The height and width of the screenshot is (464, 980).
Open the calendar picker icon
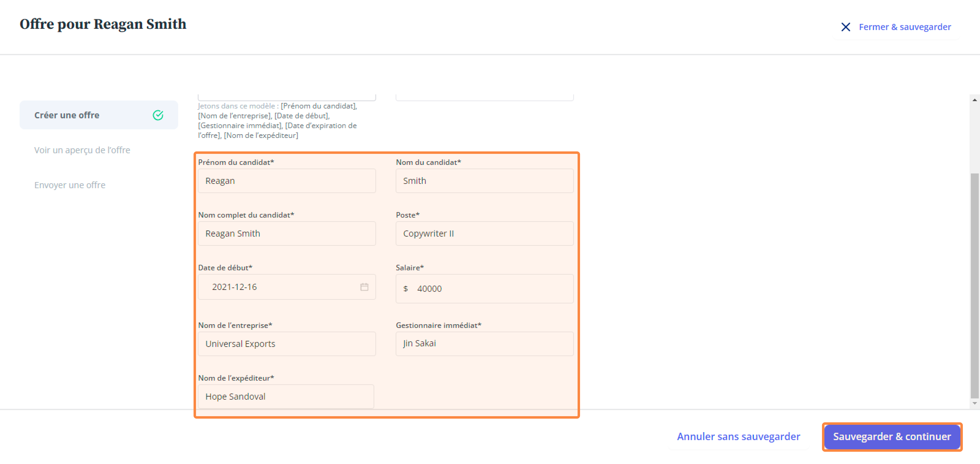point(364,287)
